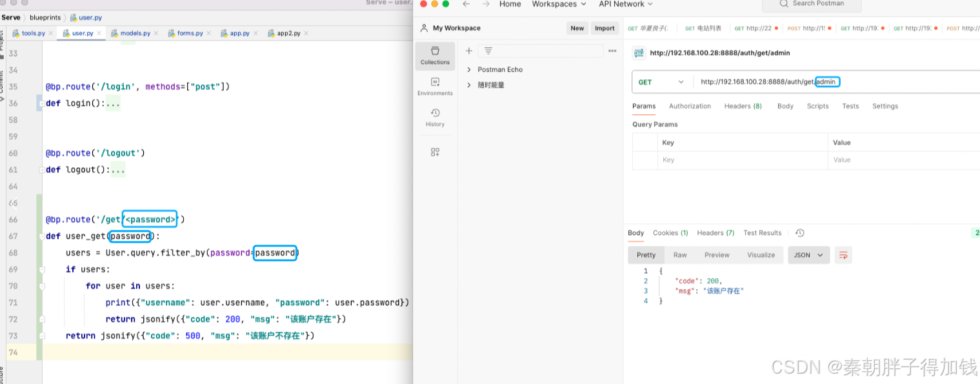Screen dimensions: 980x384
Task: Open the Headers (8) request tab
Action: coord(743,106)
